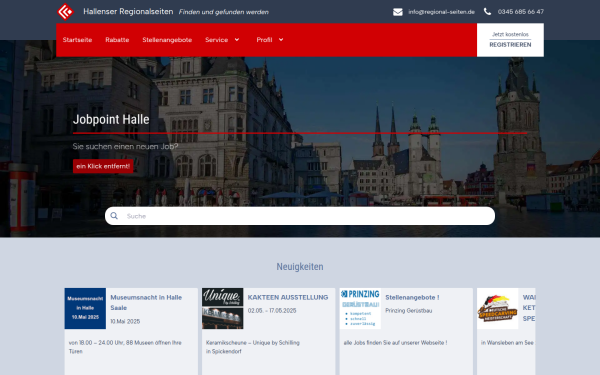Click the phone number 0345 685 66 47
The height and width of the screenshot is (375, 600).
521,12
